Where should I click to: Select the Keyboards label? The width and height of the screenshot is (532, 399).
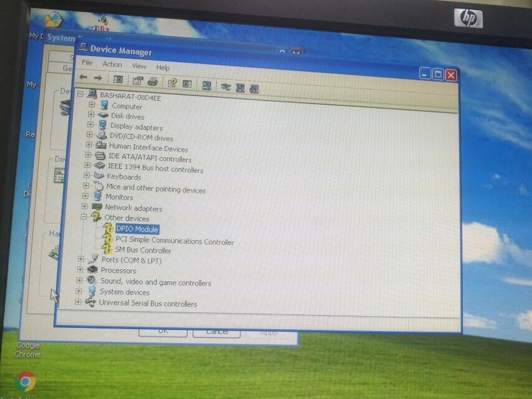[124, 177]
